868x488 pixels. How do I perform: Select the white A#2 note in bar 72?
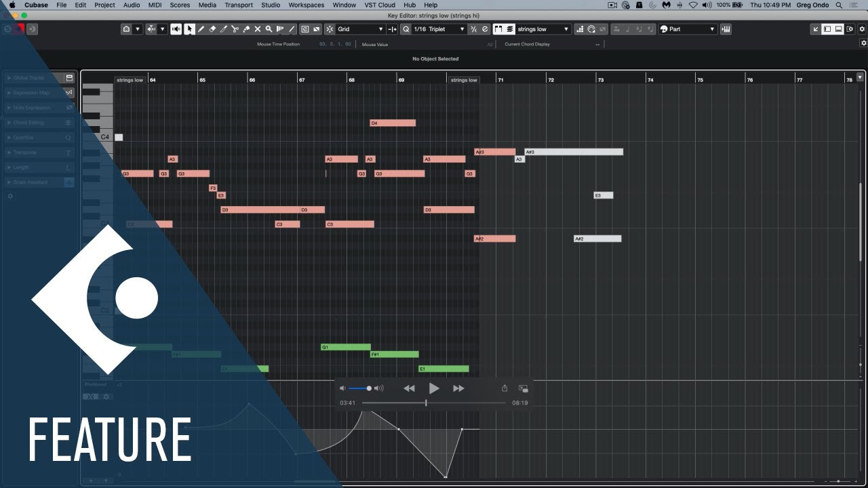(x=597, y=239)
